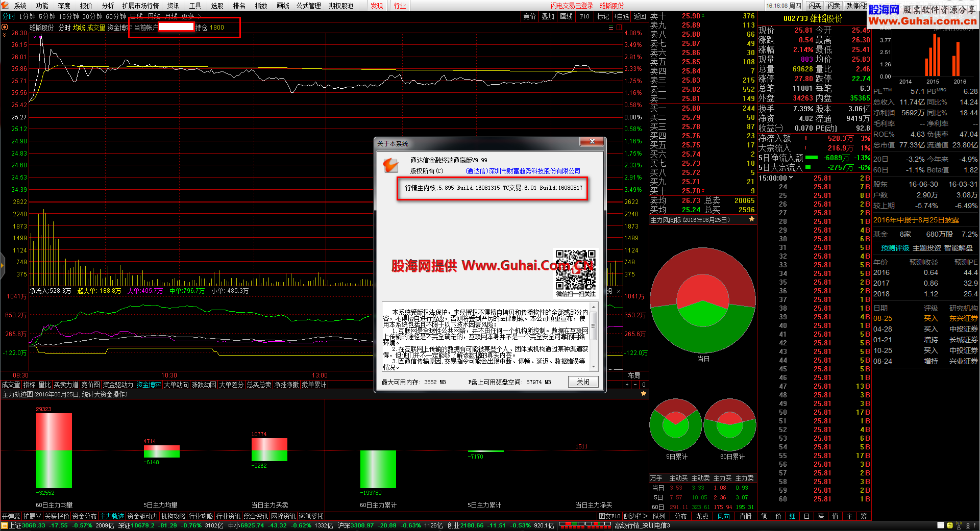
Task: Click the 关闭 button in the about dialog
Action: [583, 382]
